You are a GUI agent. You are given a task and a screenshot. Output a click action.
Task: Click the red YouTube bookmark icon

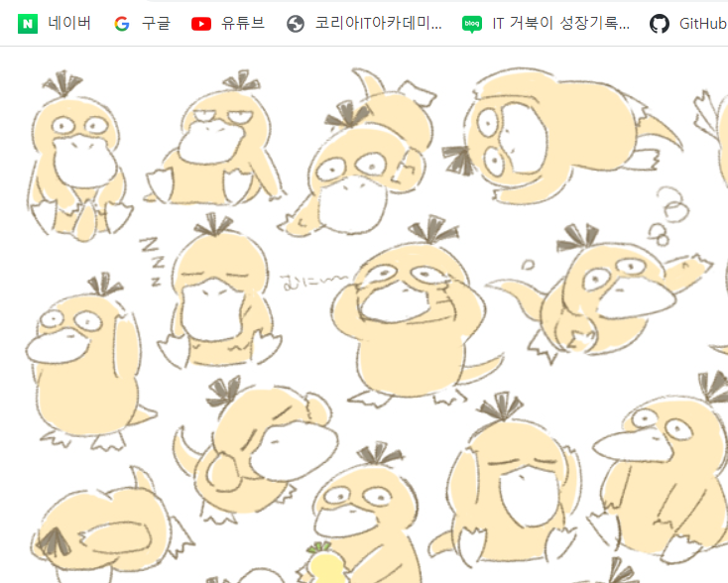[201, 24]
